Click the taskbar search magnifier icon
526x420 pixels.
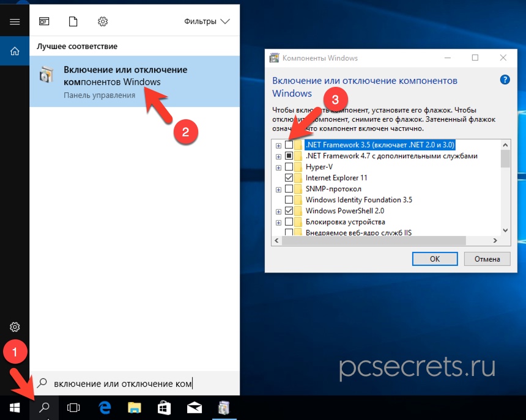tap(43, 407)
